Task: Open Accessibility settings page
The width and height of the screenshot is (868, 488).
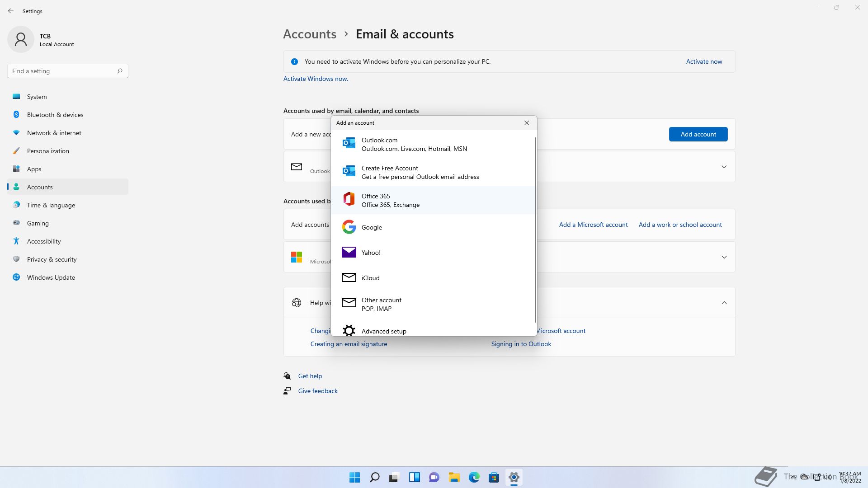Action: click(x=68, y=241)
